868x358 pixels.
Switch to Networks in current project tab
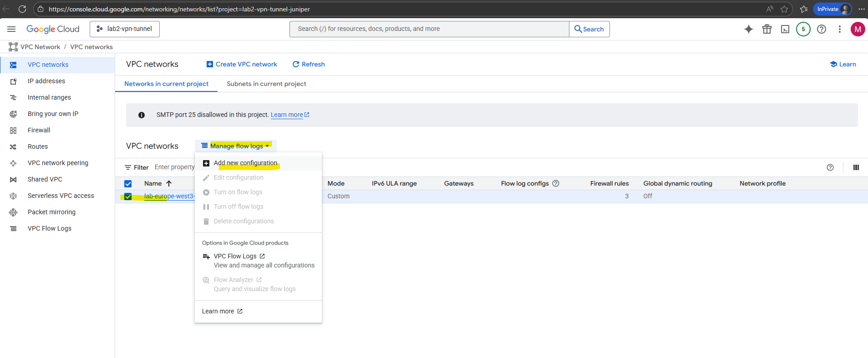(166, 84)
